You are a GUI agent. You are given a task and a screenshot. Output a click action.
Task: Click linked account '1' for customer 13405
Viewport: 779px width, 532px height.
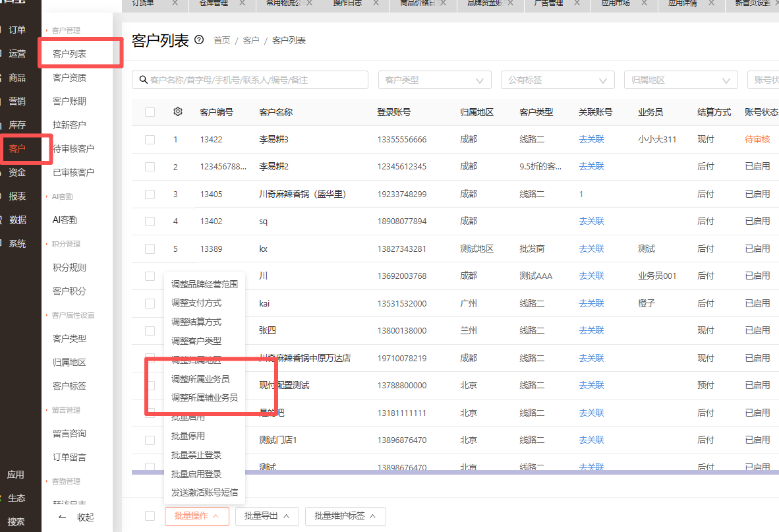point(581,194)
